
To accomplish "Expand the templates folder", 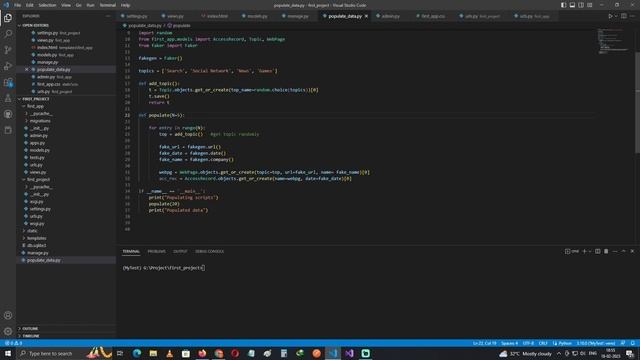I will (36, 238).
